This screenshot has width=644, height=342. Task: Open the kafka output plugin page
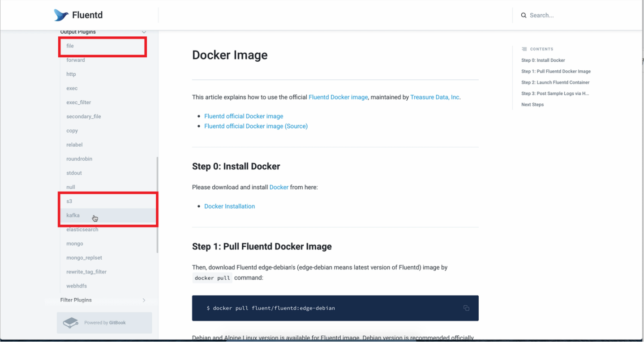[x=73, y=215]
